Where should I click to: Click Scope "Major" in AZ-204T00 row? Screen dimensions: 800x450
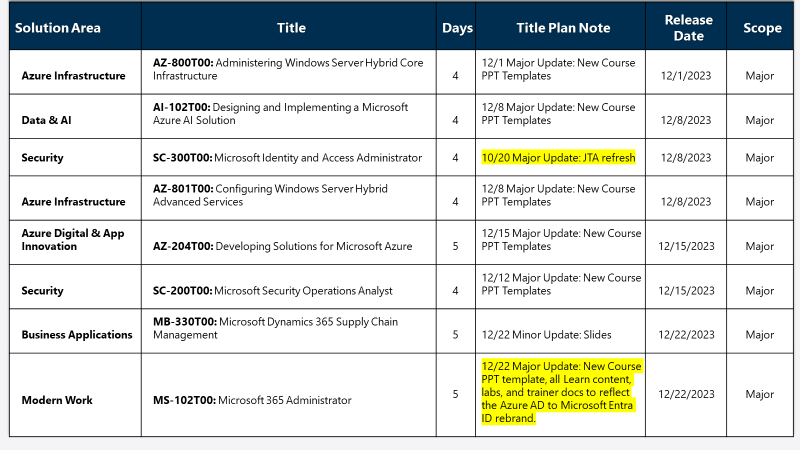[759, 246]
